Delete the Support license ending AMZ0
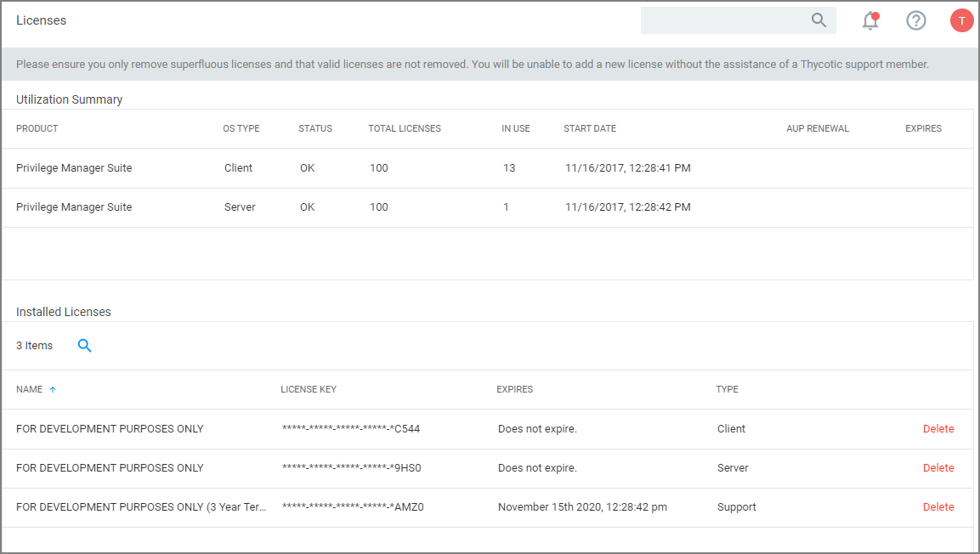Screen dimensions: 980x554 [x=938, y=507]
